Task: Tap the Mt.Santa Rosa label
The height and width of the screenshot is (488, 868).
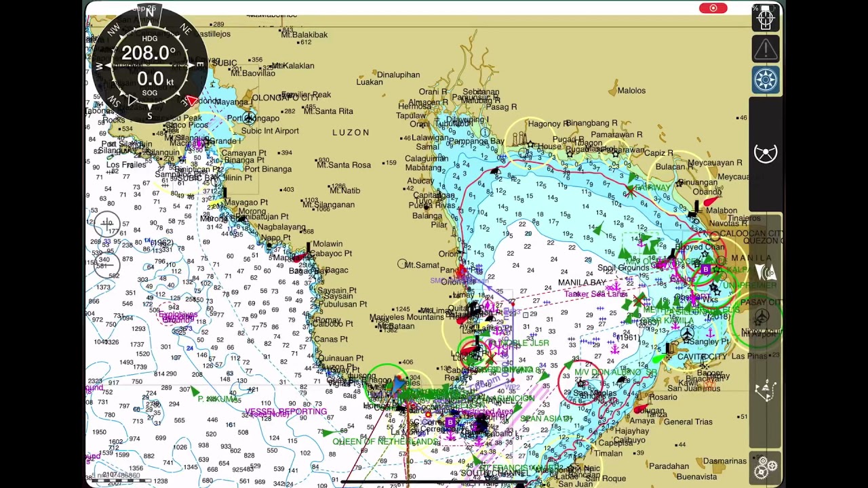Action: [344, 165]
